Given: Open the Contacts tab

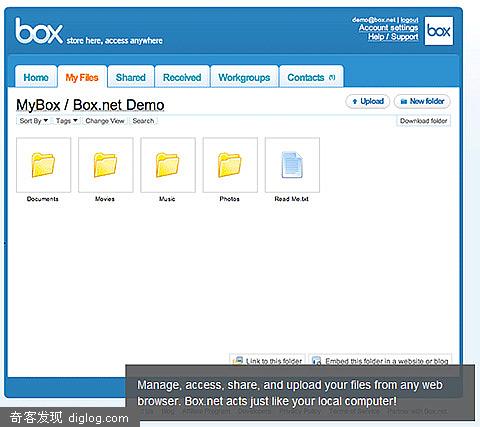Looking at the screenshot, I should tap(311, 77).
